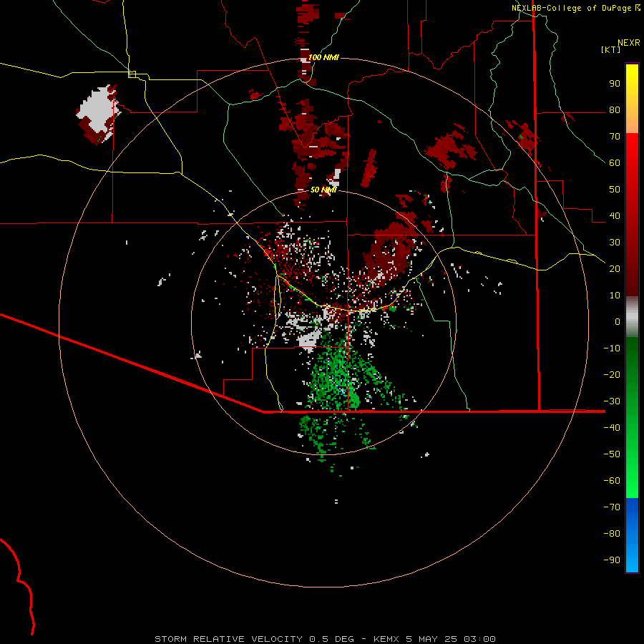Click the -10 value on the velocity scale
644x644 pixels.
click(x=612, y=348)
